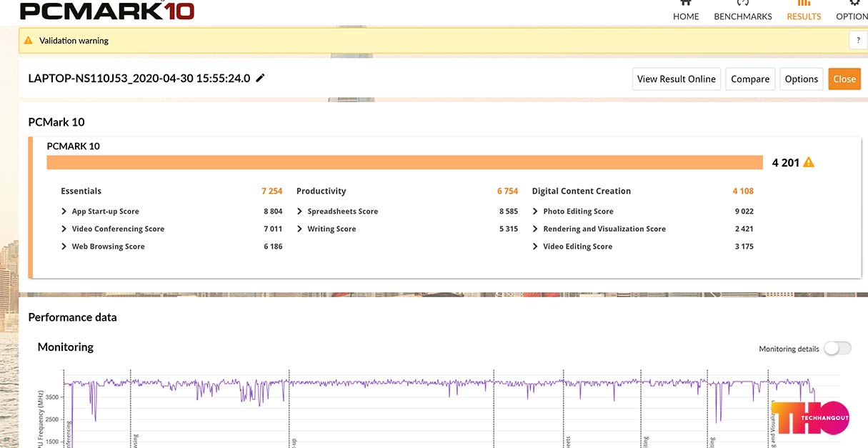Click the Video Conferencing value 7 011
This screenshot has height=448, width=868.
273,229
